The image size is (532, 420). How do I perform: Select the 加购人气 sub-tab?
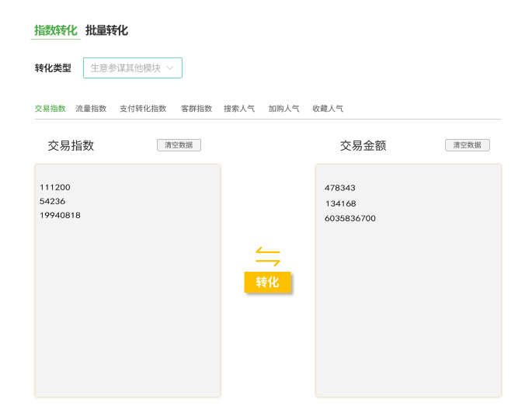pyautogui.click(x=284, y=109)
